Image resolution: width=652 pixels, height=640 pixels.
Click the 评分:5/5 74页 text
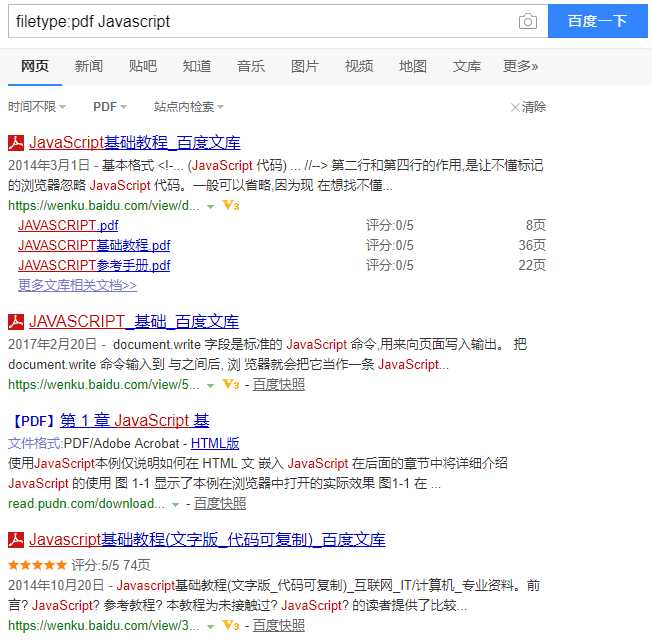[x=111, y=565]
